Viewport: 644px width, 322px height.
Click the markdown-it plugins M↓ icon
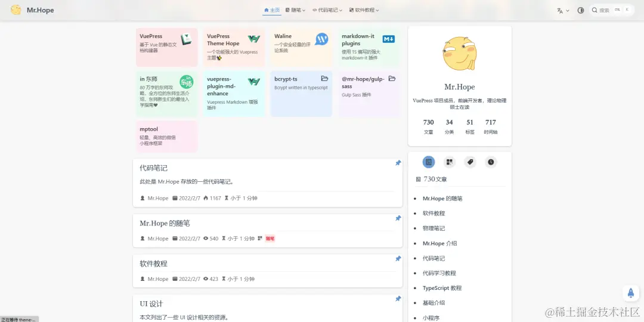(389, 39)
